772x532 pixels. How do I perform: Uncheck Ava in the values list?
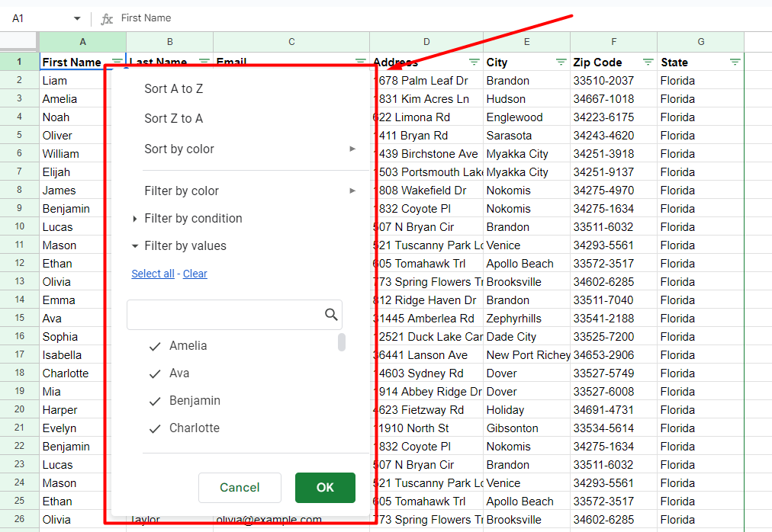pos(155,374)
